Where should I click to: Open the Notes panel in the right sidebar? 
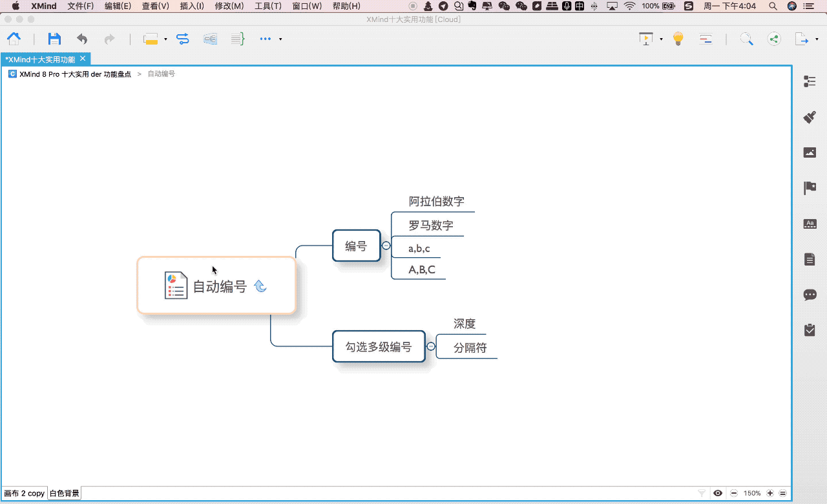810,258
